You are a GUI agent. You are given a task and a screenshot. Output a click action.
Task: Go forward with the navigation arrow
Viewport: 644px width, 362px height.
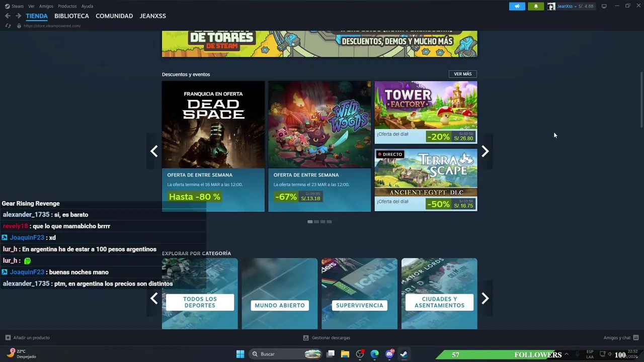(18, 16)
